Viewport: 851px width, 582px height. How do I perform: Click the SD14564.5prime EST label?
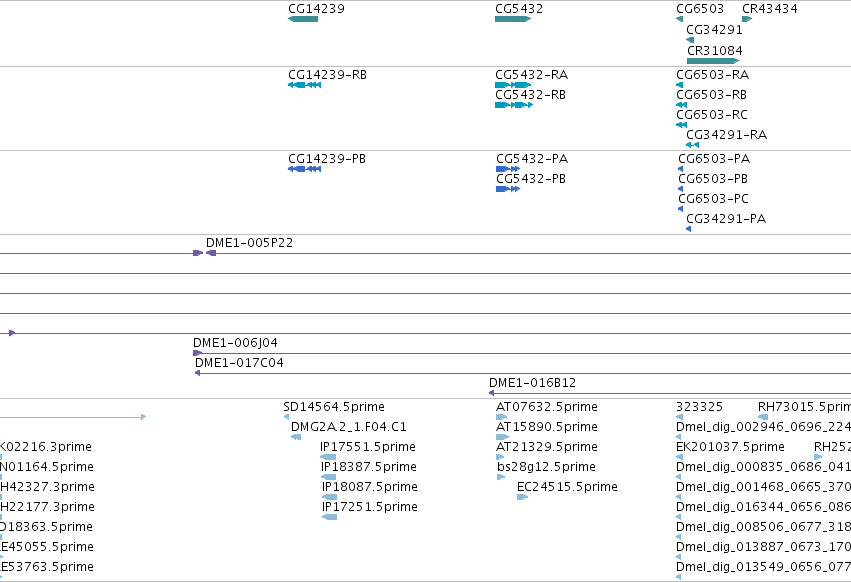click(334, 407)
